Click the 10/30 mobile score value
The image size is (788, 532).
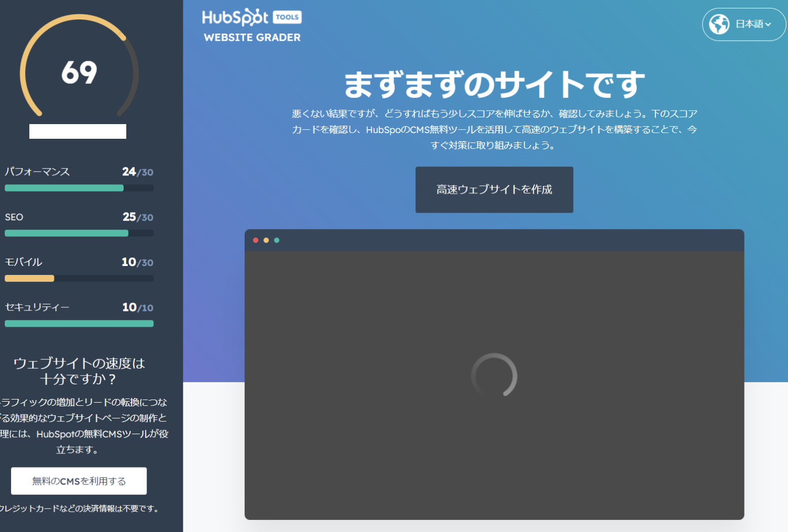click(x=137, y=262)
